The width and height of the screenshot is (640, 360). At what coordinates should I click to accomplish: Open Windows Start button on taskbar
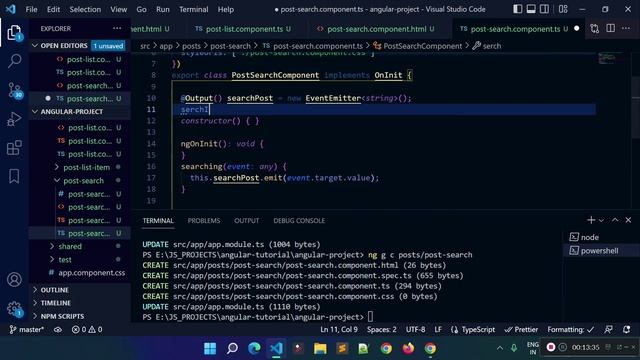tap(210, 348)
